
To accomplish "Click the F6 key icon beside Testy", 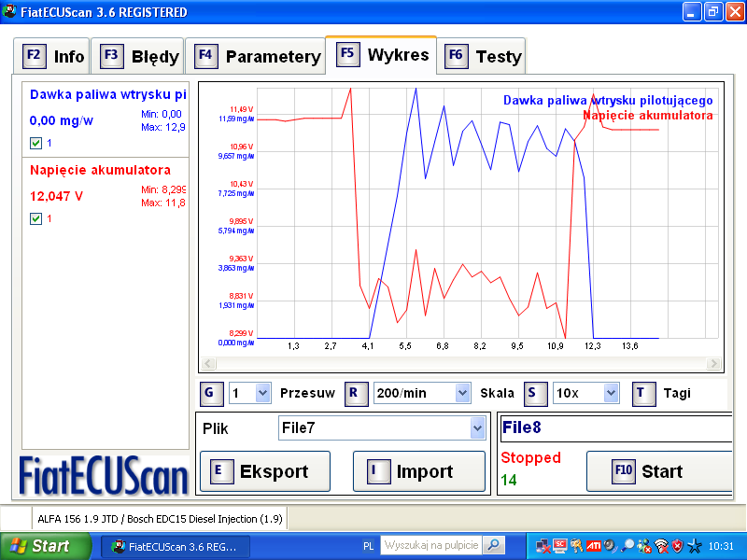I will pyautogui.click(x=456, y=56).
